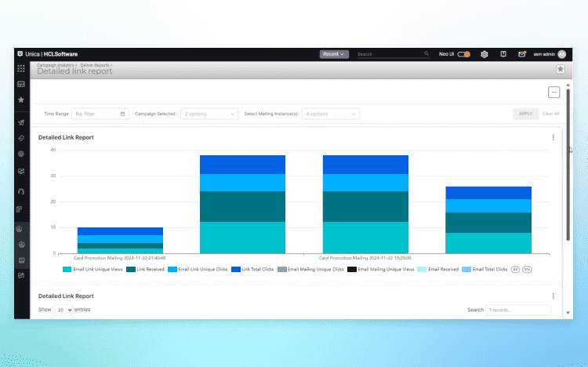588x367 pixels.
Task: Open settings gear in top bar
Action: point(485,54)
